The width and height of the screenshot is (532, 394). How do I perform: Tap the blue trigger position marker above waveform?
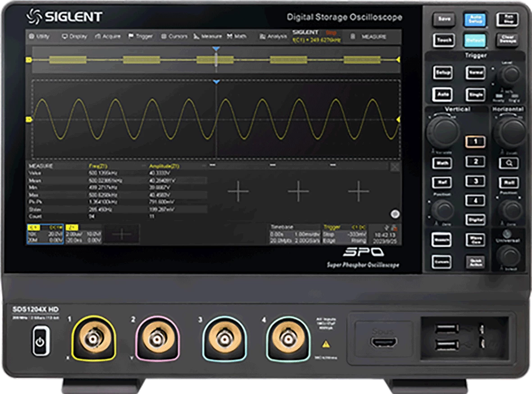click(216, 82)
